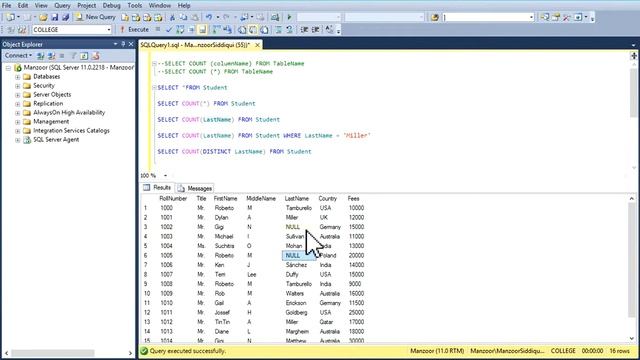Click the editor split window handle icon

pos(633,56)
